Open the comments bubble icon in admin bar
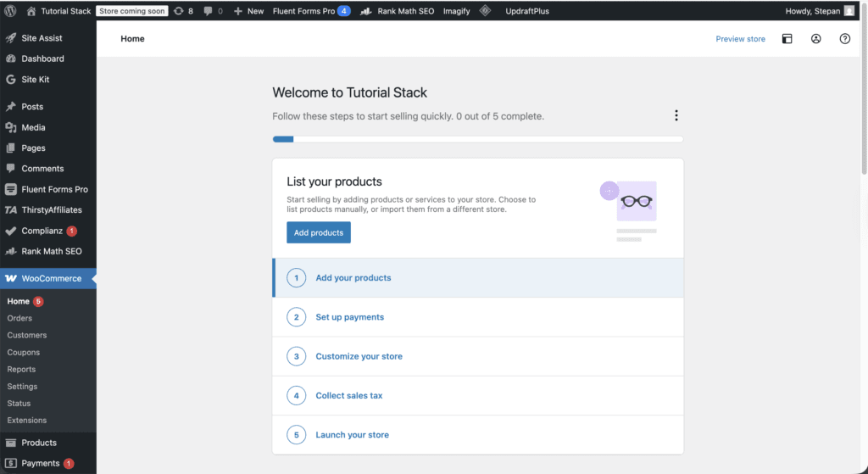The image size is (868, 474). pos(209,10)
